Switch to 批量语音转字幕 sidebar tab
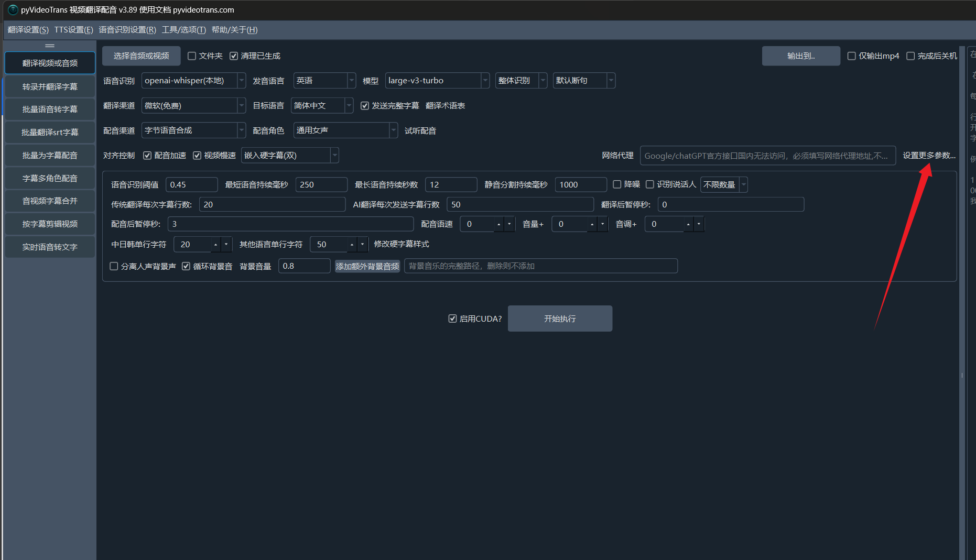 click(50, 109)
